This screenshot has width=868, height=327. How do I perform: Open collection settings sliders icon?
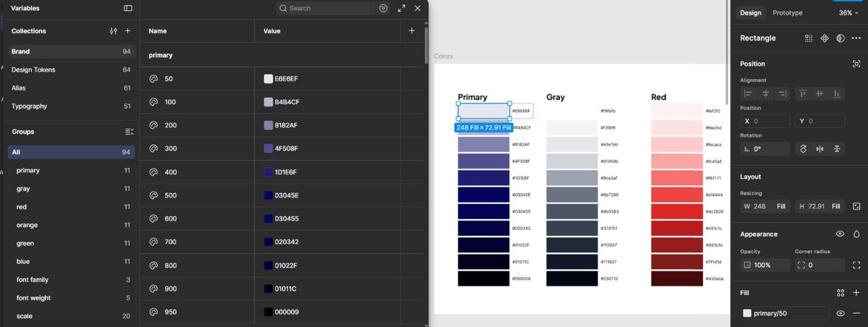114,31
